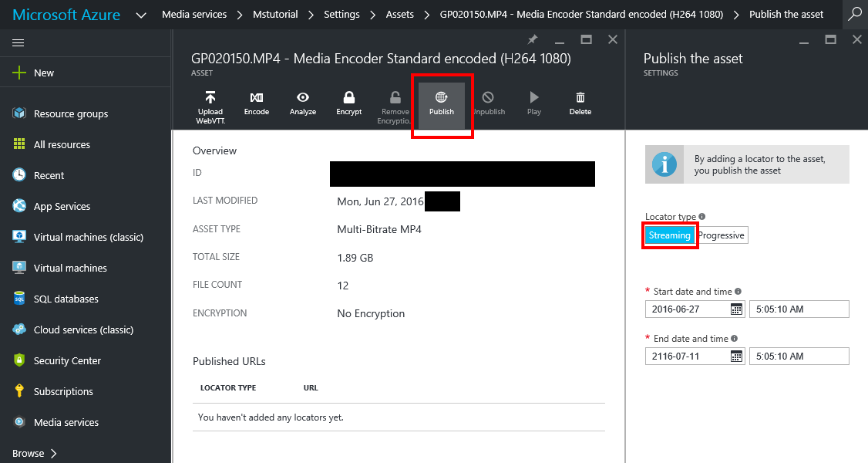
Task: Click the Unpublish icon
Action: click(x=488, y=97)
